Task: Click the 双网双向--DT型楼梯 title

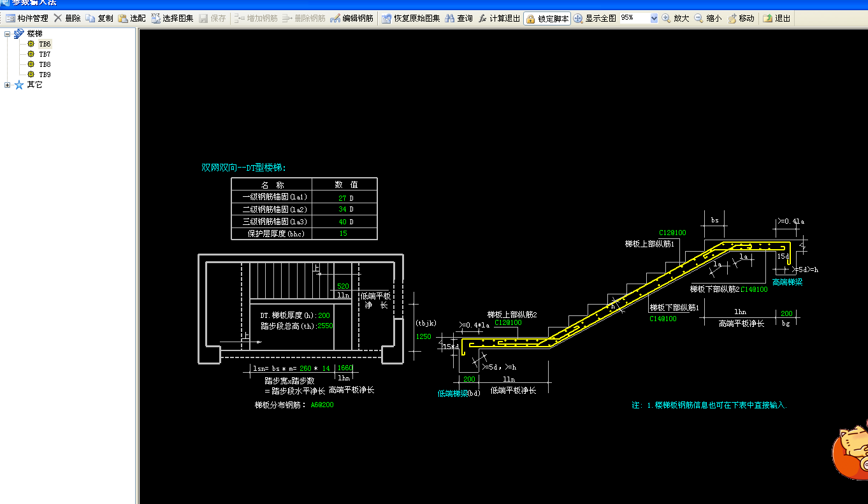Action: 244,168
